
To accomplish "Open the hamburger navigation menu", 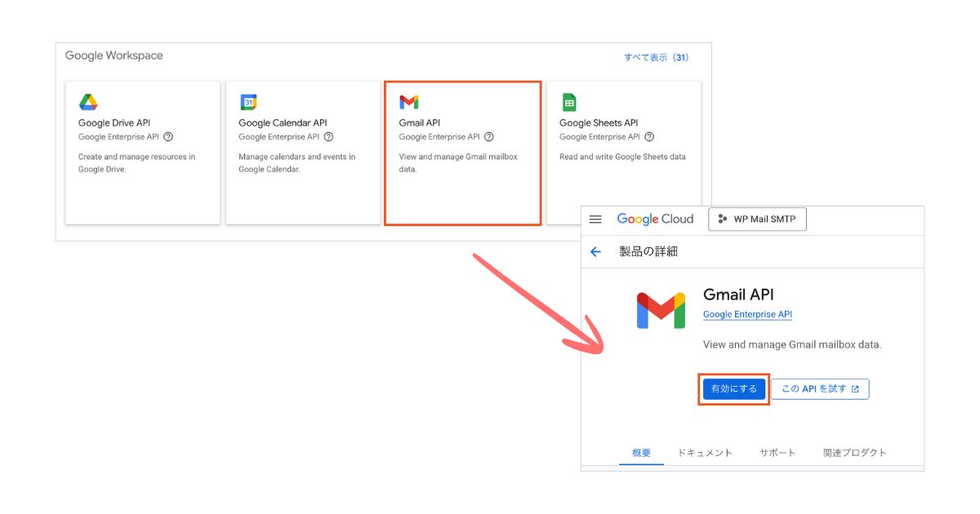I will click(595, 219).
